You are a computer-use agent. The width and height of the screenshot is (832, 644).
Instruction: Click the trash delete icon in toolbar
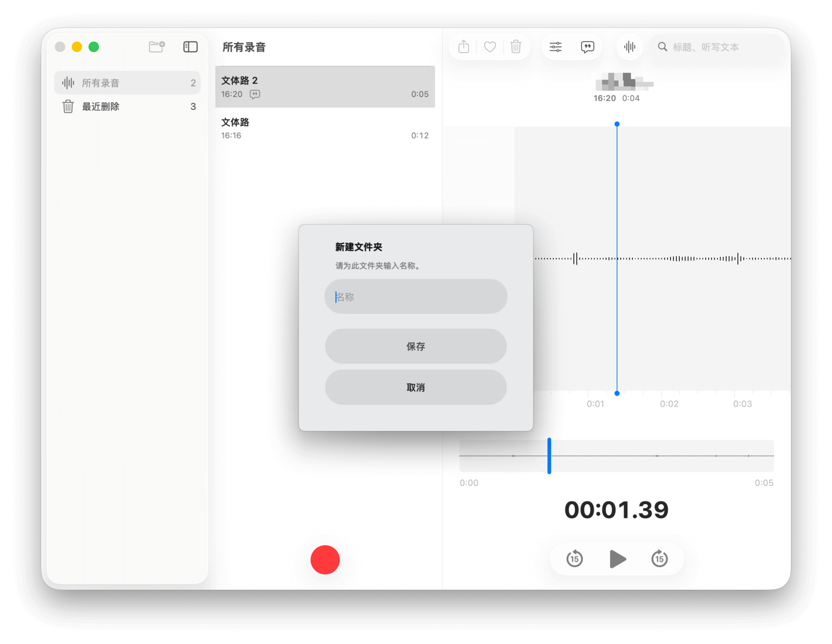(x=516, y=47)
